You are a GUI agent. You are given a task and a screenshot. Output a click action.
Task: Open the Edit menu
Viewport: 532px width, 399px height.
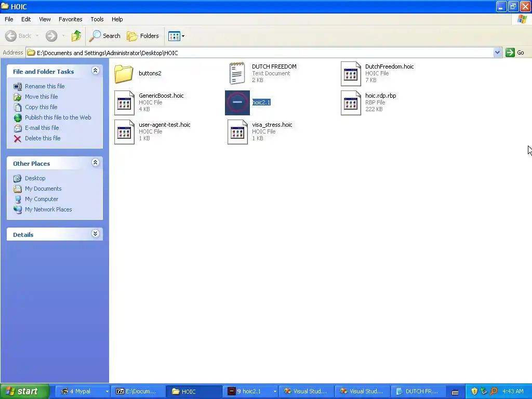click(x=26, y=19)
